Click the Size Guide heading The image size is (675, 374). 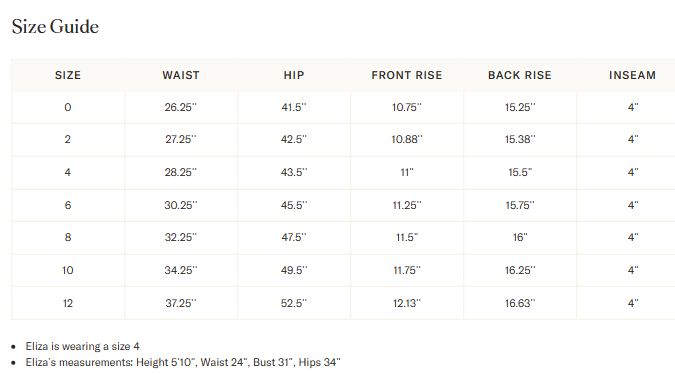[x=55, y=27]
